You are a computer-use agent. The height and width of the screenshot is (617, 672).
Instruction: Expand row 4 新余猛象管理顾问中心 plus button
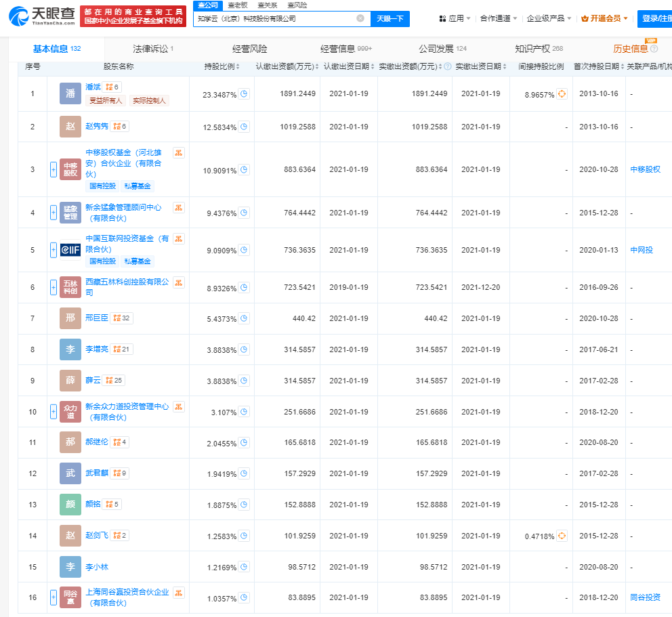click(53, 213)
